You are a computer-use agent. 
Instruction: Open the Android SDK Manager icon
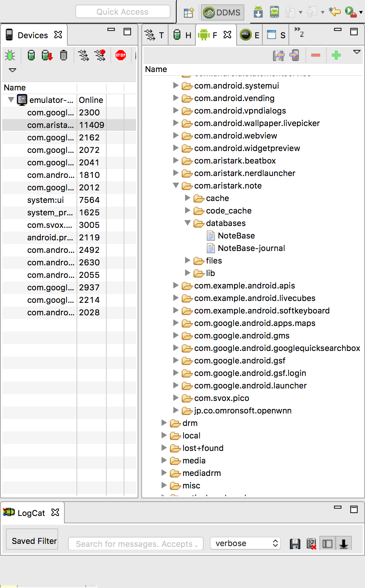coord(258,12)
